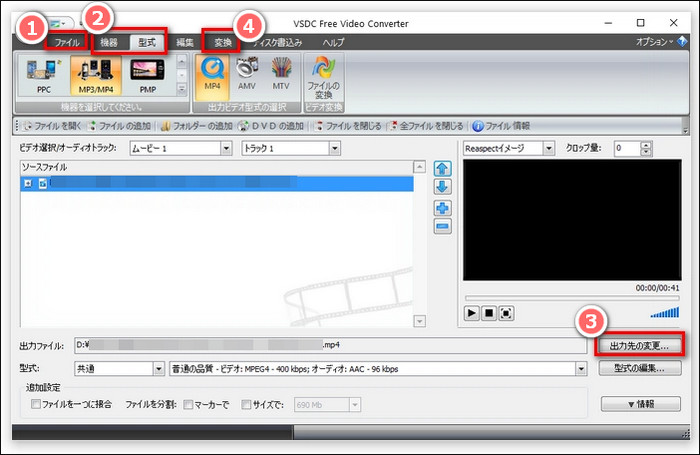The width and height of the screenshot is (700, 455).
Task: Click 全ファイルを閉じる toolbar item
Action: coord(426,126)
